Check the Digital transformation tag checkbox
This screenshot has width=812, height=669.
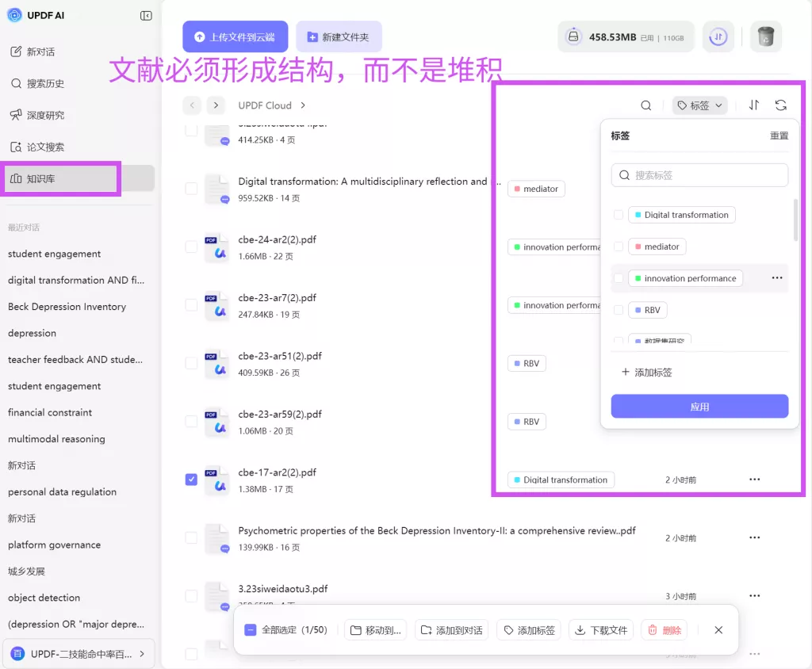click(618, 214)
